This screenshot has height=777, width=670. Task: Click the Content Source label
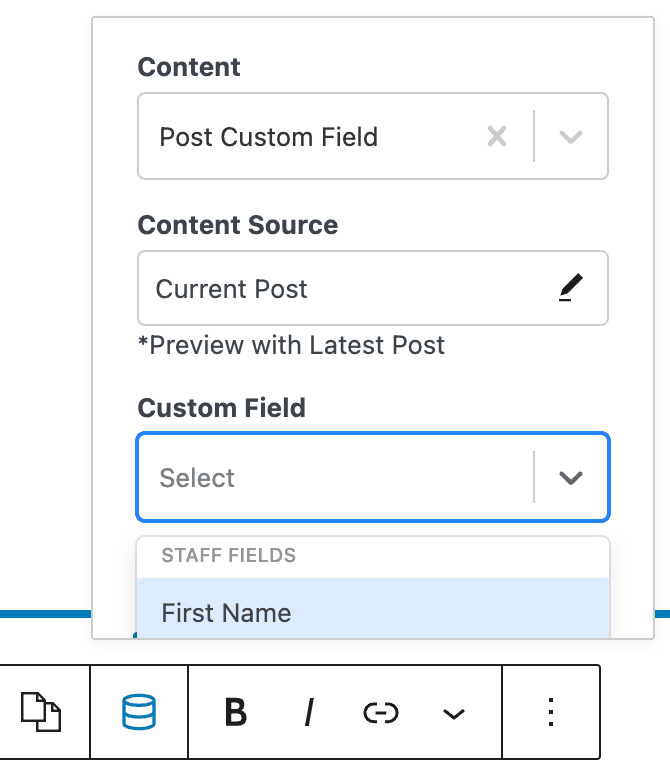pos(238,225)
